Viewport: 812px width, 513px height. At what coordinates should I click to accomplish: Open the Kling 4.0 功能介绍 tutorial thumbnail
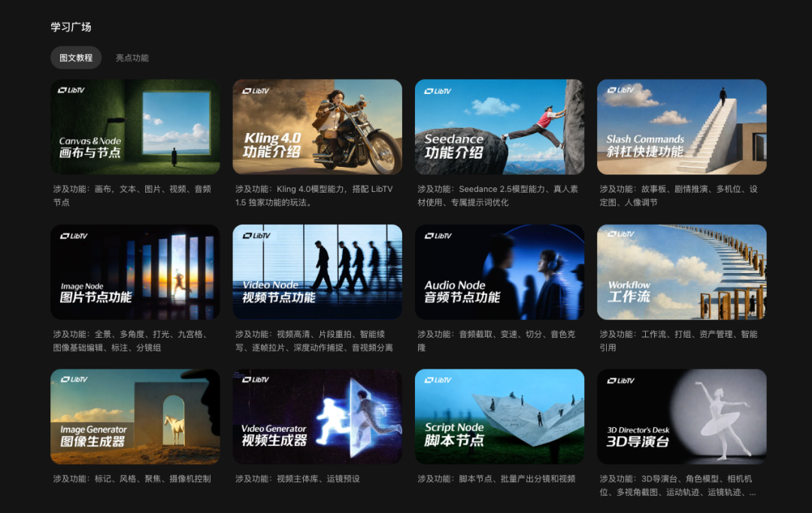click(x=317, y=127)
